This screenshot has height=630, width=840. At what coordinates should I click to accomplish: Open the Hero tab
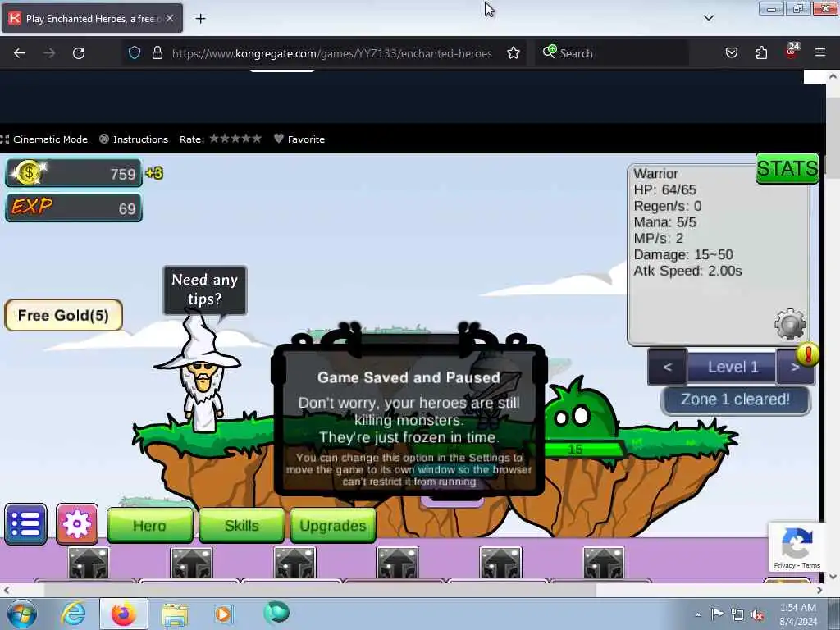pos(149,526)
